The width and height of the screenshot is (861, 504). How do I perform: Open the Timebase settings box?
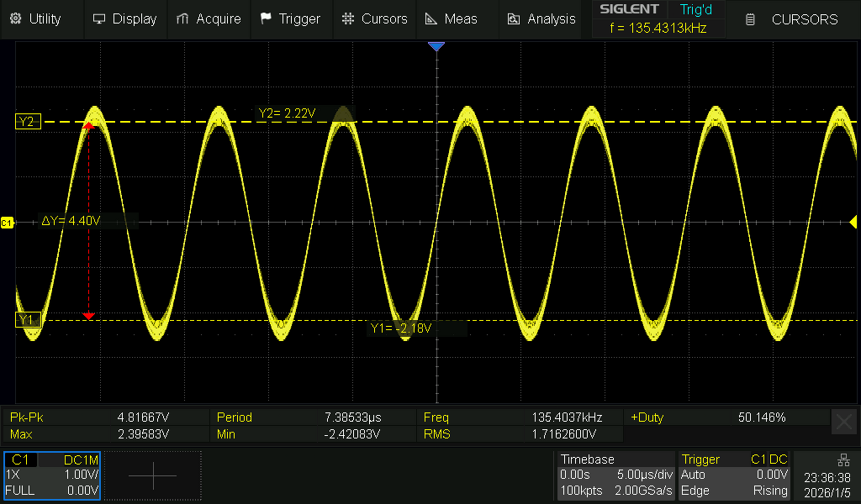click(x=616, y=475)
